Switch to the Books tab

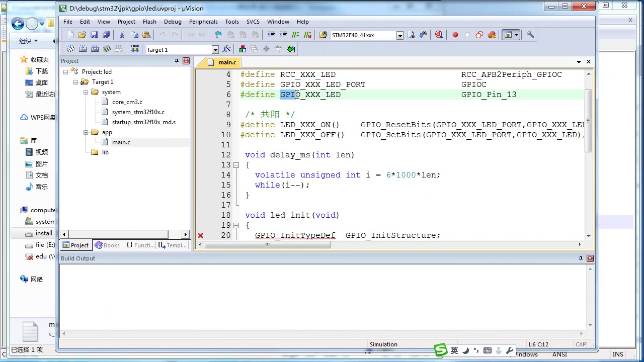107,245
